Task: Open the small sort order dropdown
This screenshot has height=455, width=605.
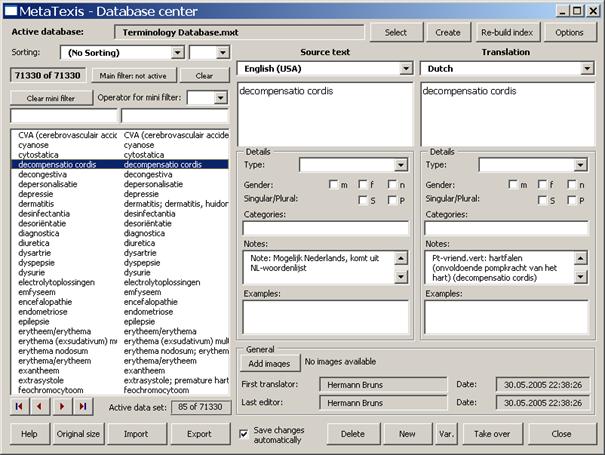Action: pos(223,52)
